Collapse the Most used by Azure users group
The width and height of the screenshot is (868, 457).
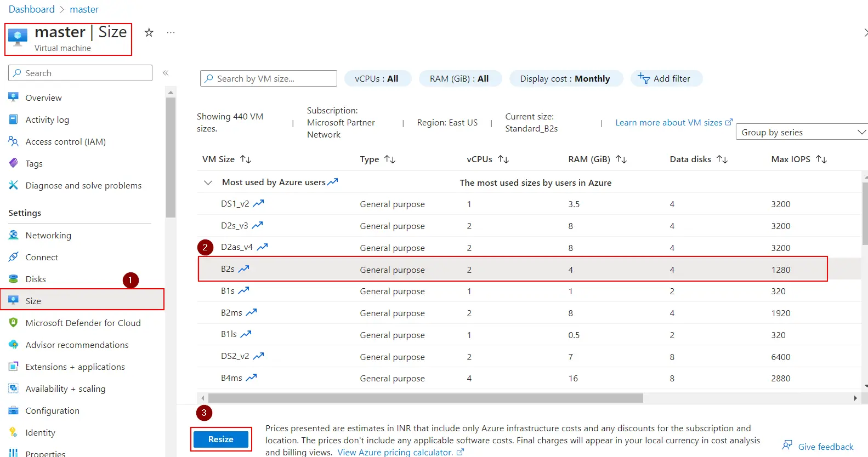click(208, 182)
